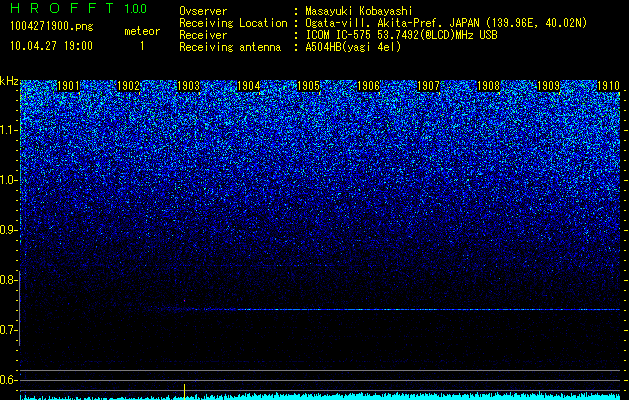Screen dimensions: 629x400
Task: Click the 0.9 kHz axis label
Action: (9, 230)
